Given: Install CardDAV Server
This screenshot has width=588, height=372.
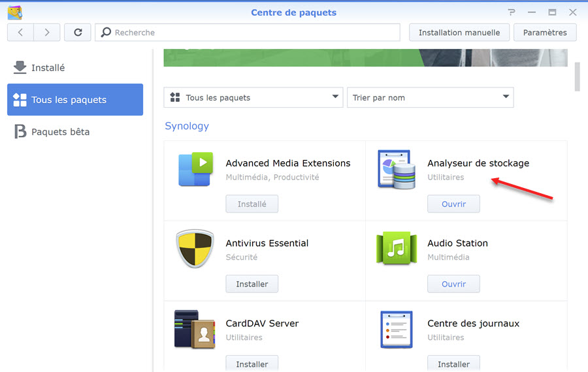Looking at the screenshot, I should tap(252, 364).
